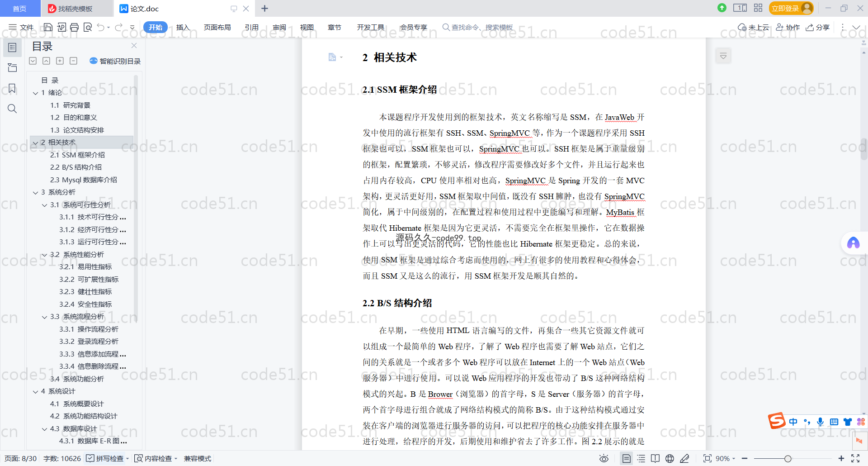Collapse the 3.3 系统流程分析 node

click(x=44, y=317)
